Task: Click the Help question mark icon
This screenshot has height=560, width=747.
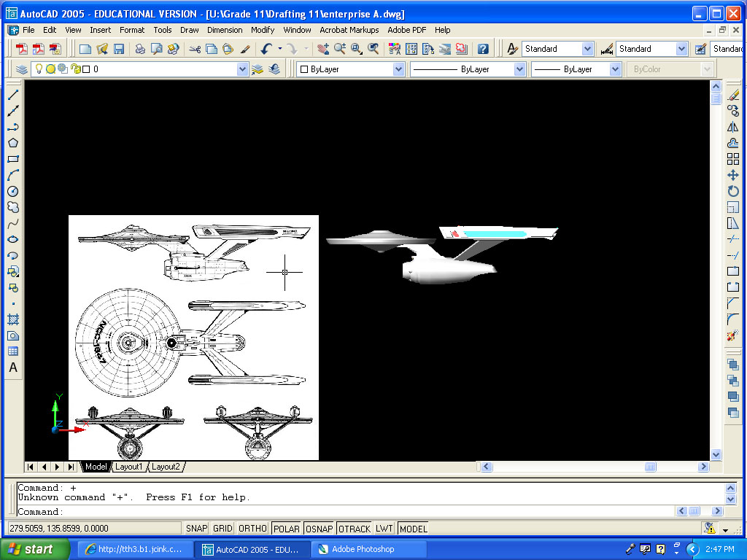Action: 483,49
